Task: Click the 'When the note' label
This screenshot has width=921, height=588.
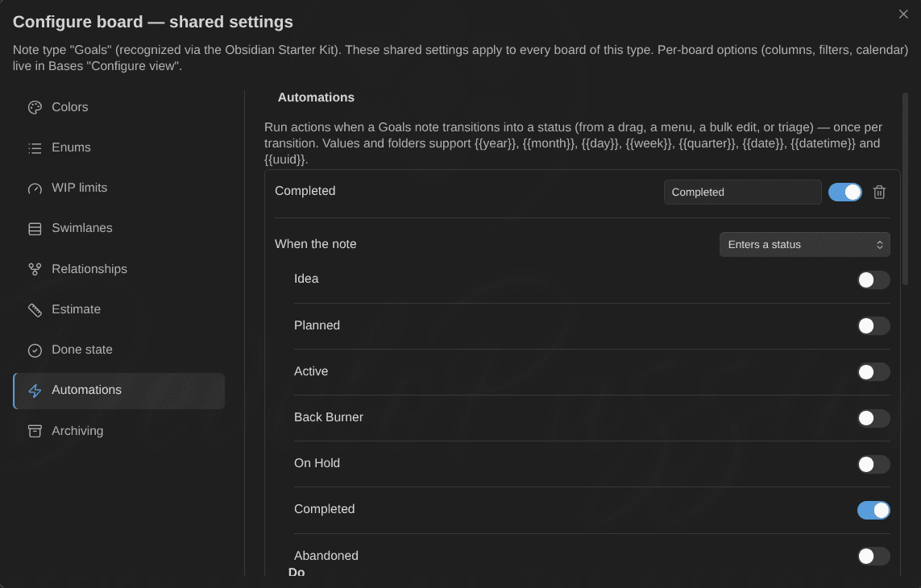Action: (x=315, y=244)
